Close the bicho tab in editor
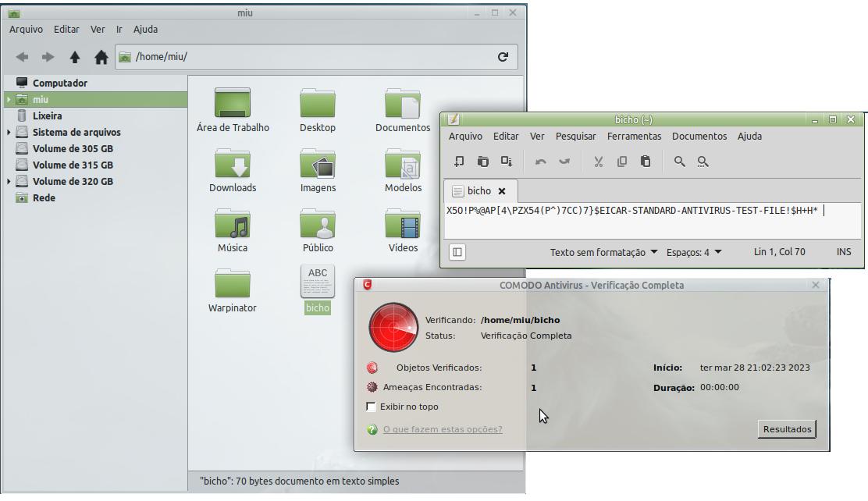This screenshot has width=868, height=501. coord(502,191)
